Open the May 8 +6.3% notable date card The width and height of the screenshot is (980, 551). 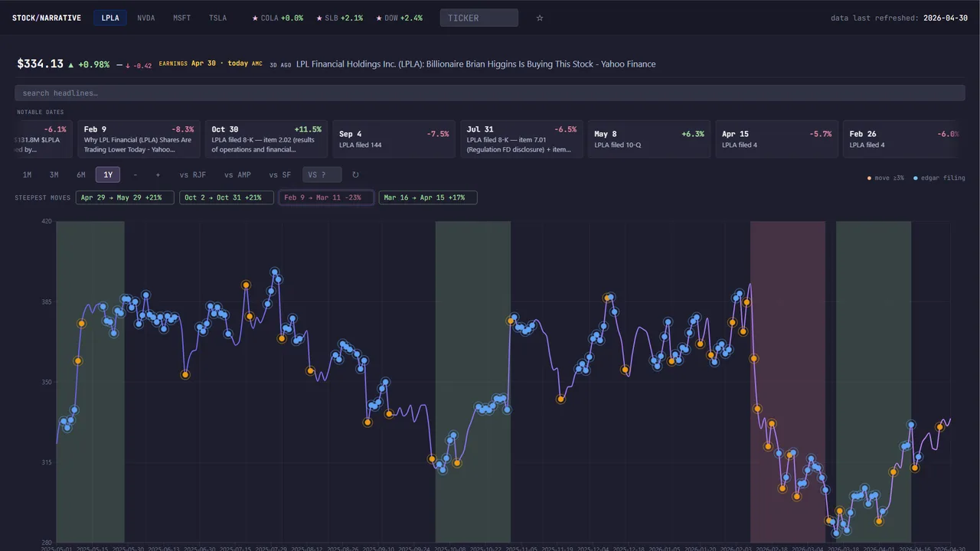649,139
